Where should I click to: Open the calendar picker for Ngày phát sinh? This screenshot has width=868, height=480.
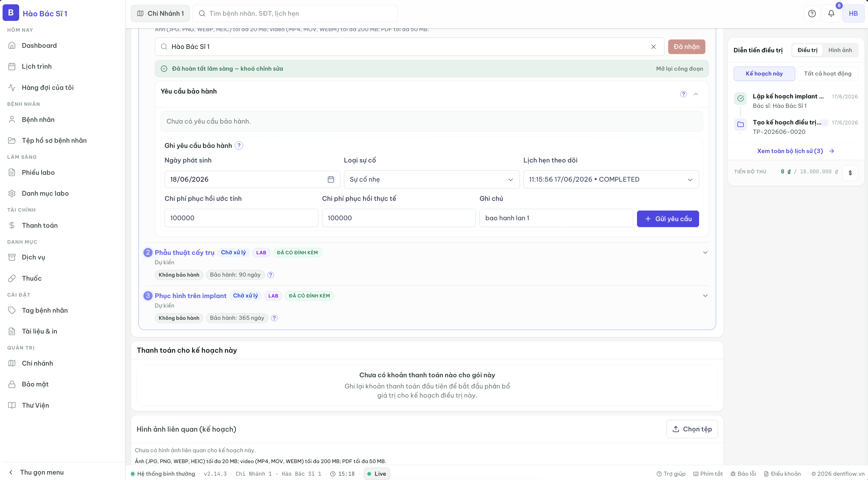[331, 179]
